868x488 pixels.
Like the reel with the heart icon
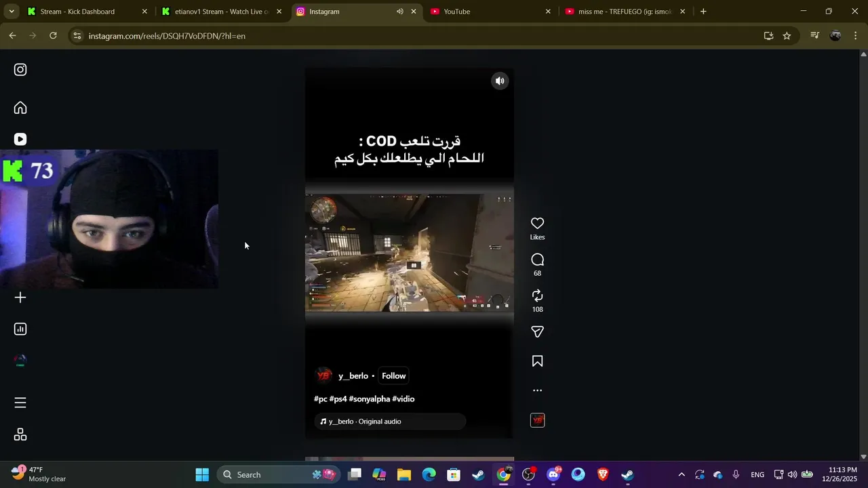click(537, 223)
